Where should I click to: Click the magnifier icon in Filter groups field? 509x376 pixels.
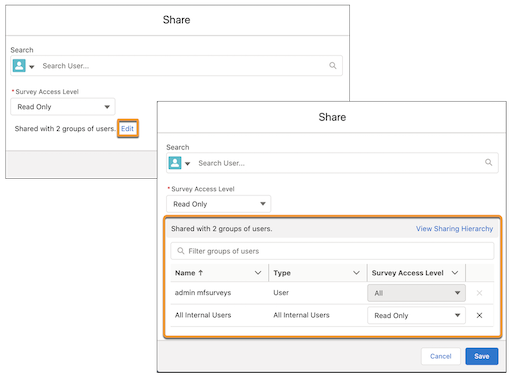point(181,251)
